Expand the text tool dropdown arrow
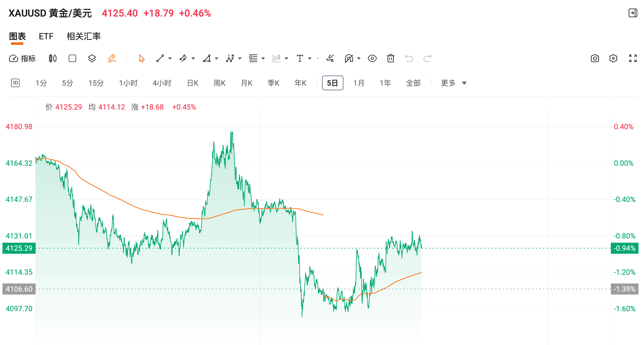 point(310,58)
